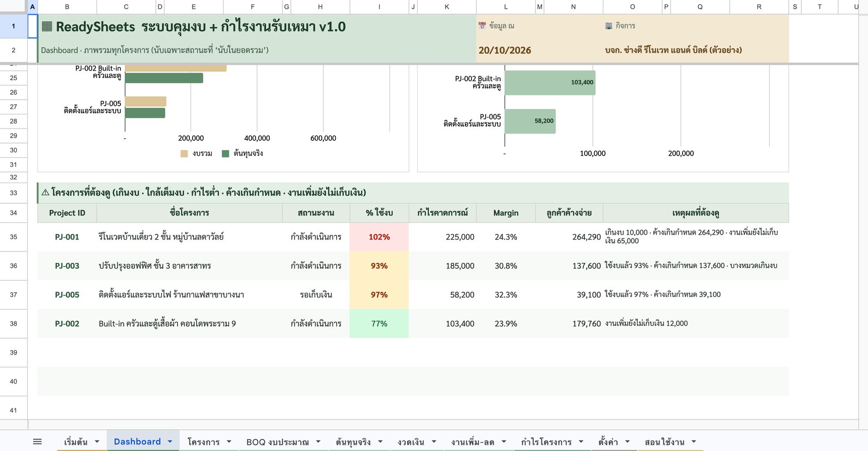Open dropdown arrow on Dashboard tab
The width and height of the screenshot is (868, 451).
point(170,442)
